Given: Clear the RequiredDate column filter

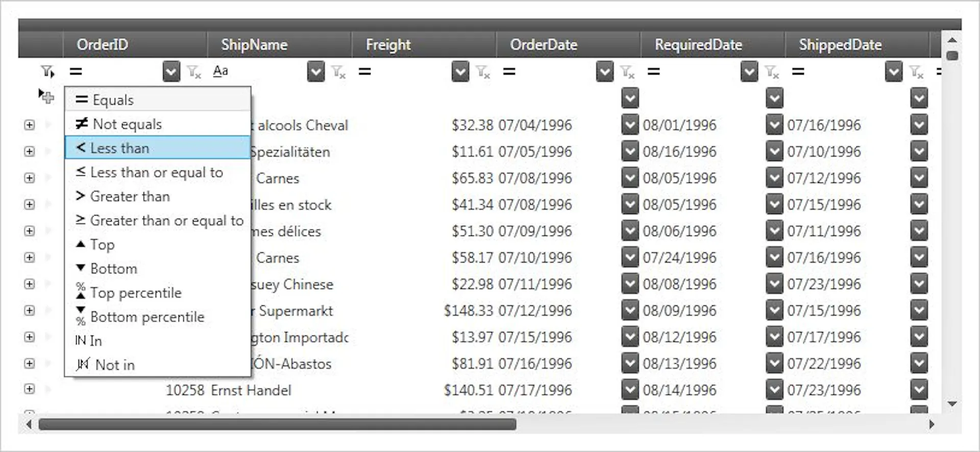Looking at the screenshot, I should [x=772, y=72].
